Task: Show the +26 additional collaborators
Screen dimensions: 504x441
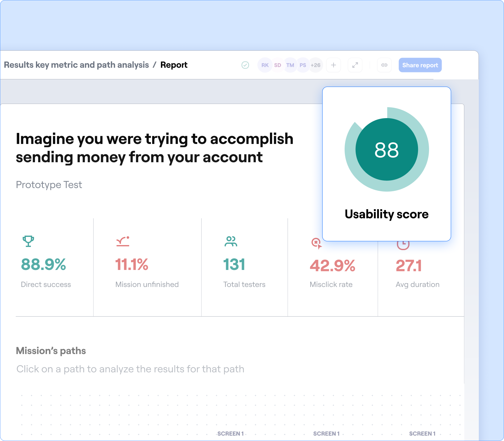Action: coord(316,65)
